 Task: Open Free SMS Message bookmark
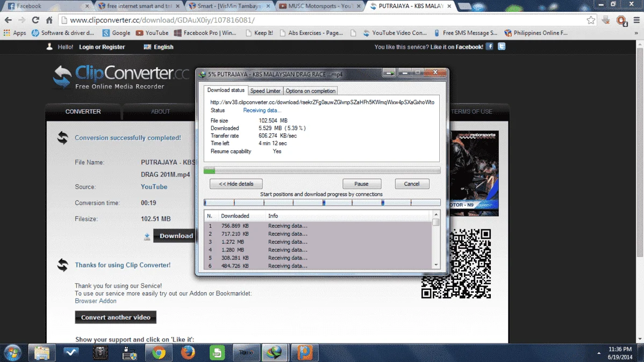click(x=466, y=33)
